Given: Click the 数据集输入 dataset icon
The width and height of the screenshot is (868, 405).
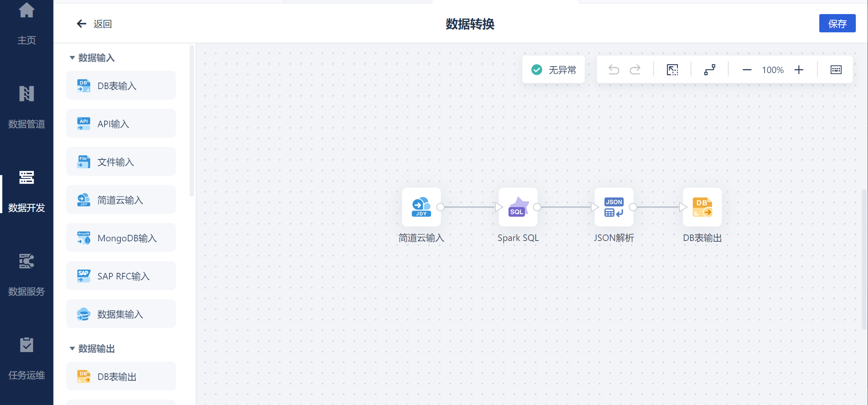Looking at the screenshot, I should pos(84,314).
